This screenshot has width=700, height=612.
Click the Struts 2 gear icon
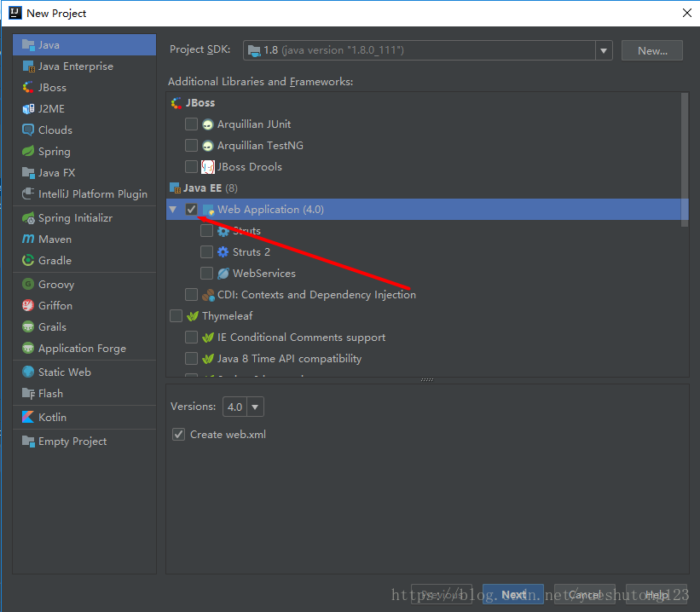[223, 252]
